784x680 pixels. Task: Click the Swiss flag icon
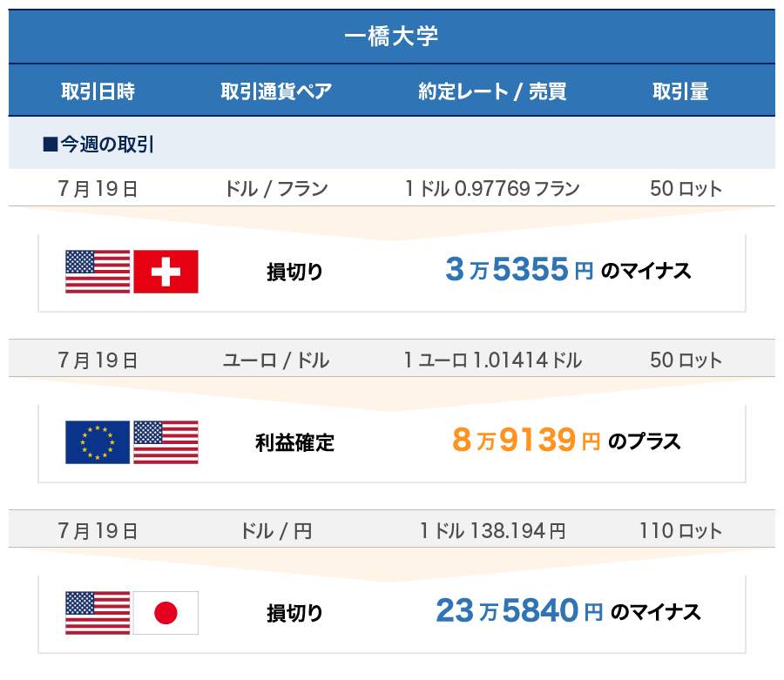[166, 272]
